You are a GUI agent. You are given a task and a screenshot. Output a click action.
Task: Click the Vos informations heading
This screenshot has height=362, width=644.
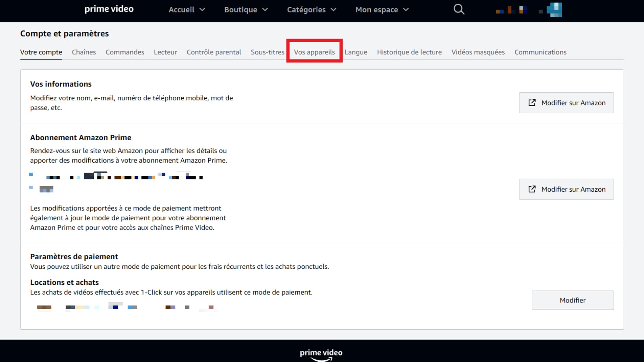(61, 84)
